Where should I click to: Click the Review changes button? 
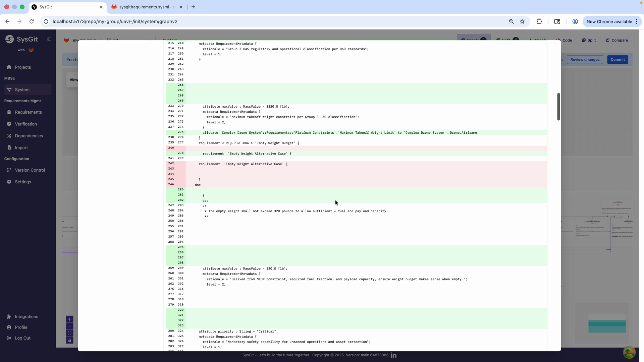coord(585,59)
